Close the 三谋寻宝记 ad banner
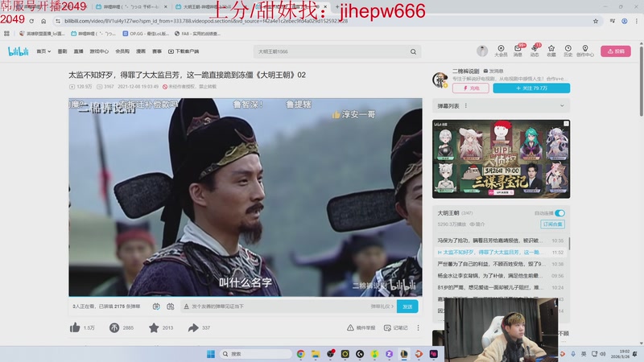 (x=567, y=123)
